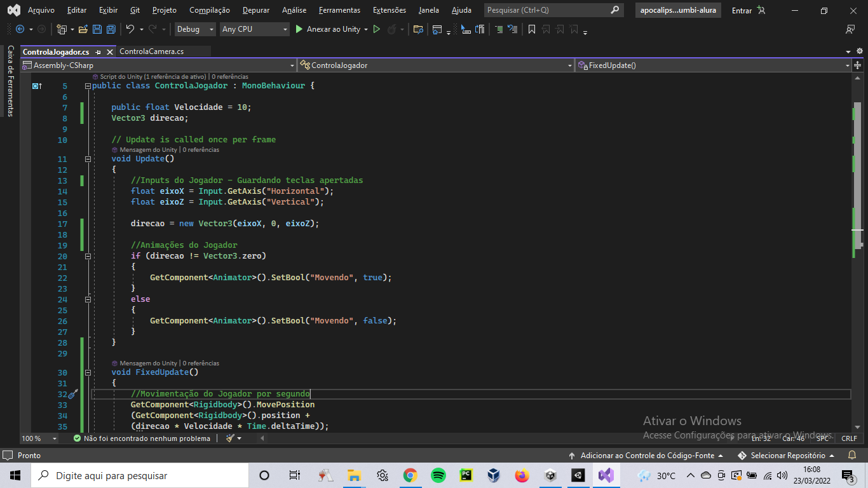Open PyCharm from the taskbar

[x=466, y=475]
